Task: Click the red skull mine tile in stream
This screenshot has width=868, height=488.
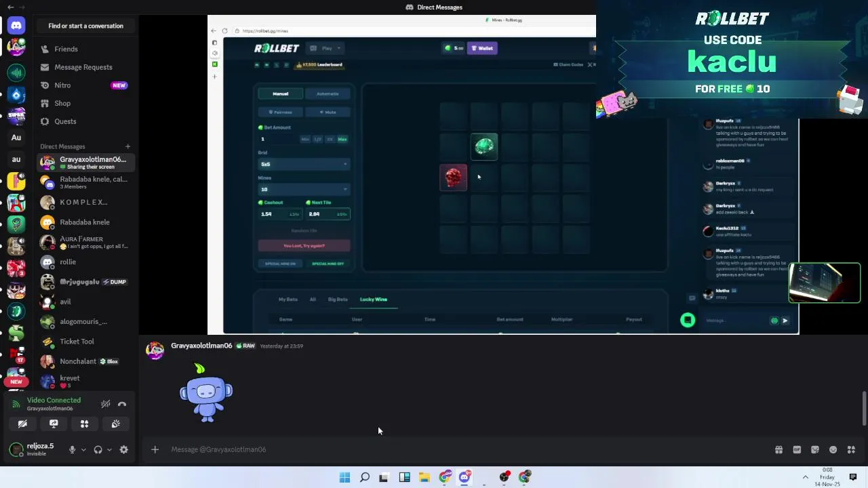Action: pos(454,178)
